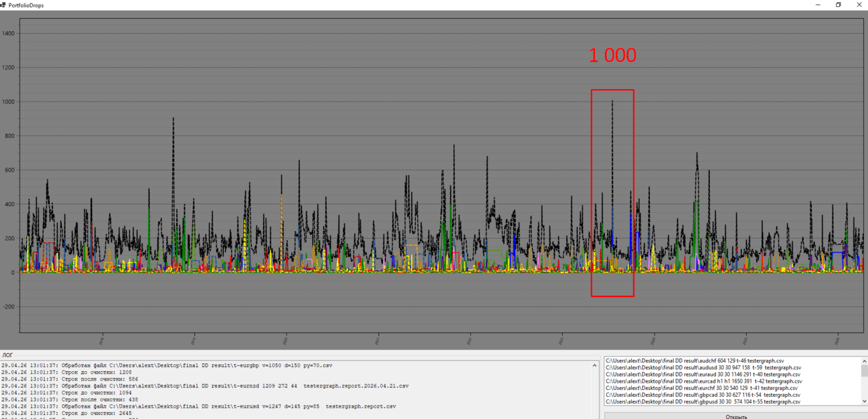
Task: Click the 1000 label on the Y axis
Action: point(9,102)
